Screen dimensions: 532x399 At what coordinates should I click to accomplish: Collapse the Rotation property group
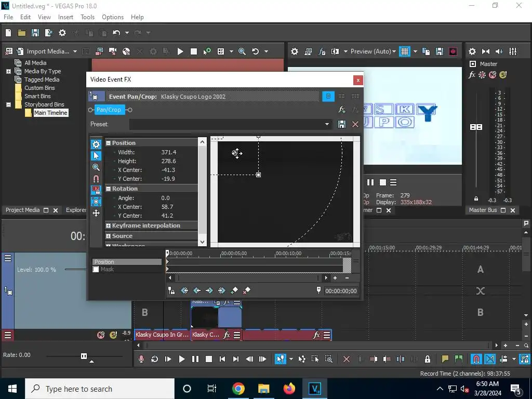click(108, 189)
